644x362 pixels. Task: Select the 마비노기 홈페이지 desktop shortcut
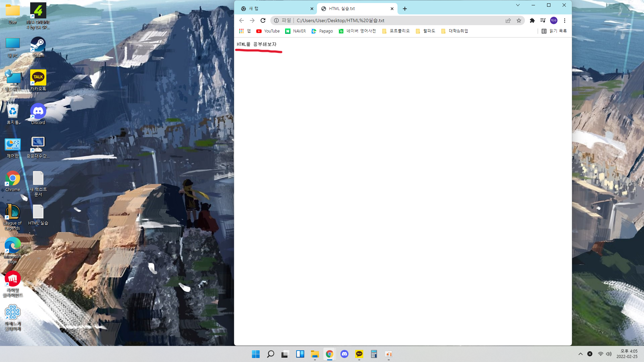click(x=13, y=318)
